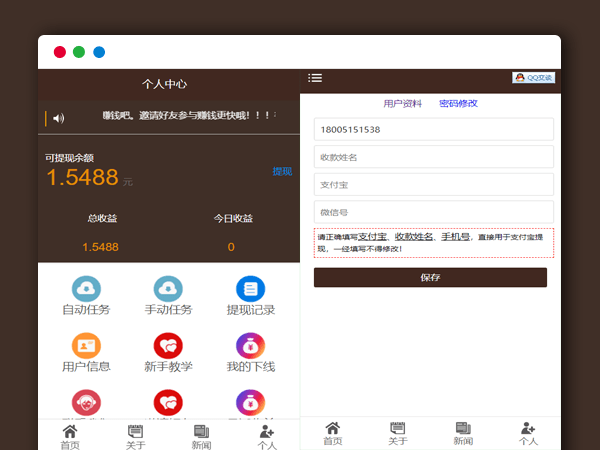Switch to the 密码修改 tab

[458, 104]
